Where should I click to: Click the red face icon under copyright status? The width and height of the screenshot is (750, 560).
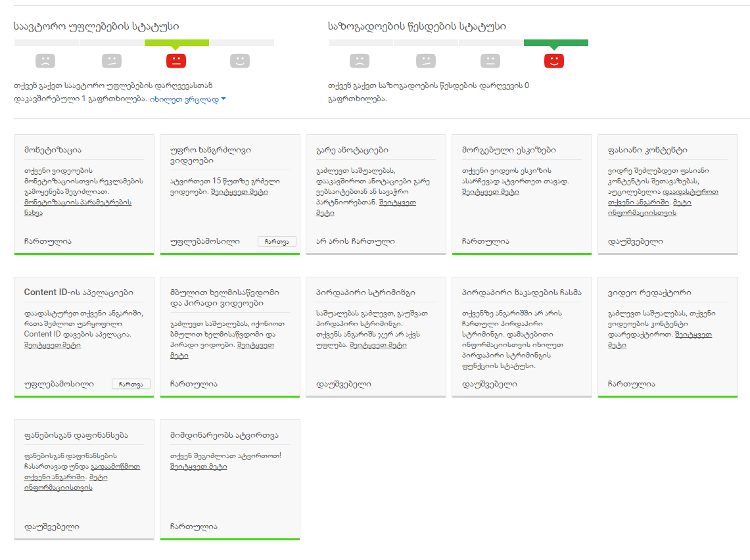click(x=176, y=61)
